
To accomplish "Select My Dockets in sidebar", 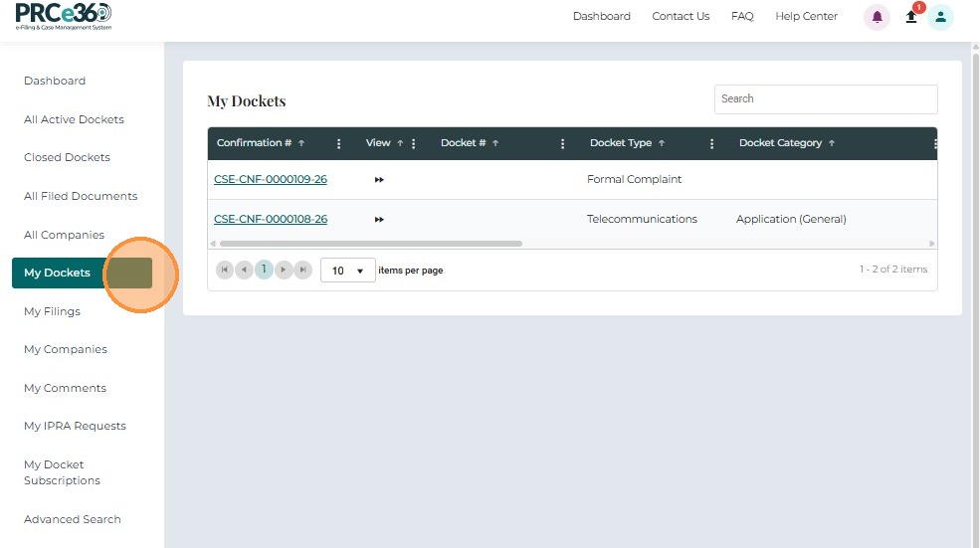I will tap(82, 274).
